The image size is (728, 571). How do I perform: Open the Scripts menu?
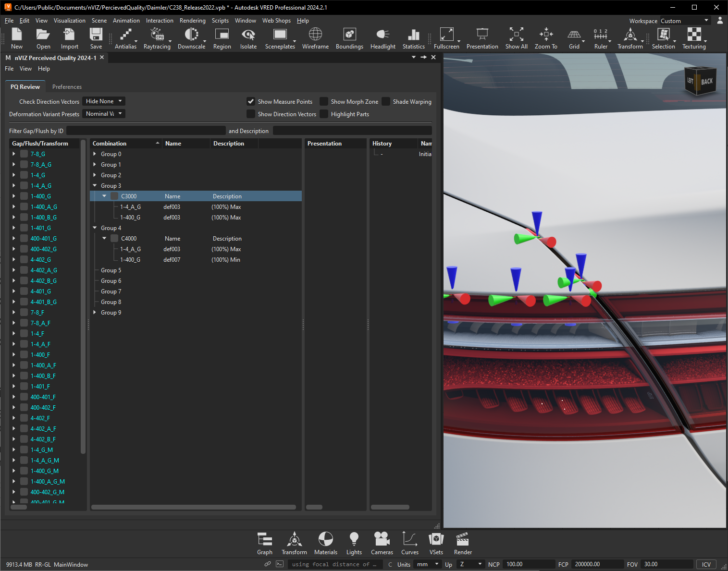click(220, 21)
